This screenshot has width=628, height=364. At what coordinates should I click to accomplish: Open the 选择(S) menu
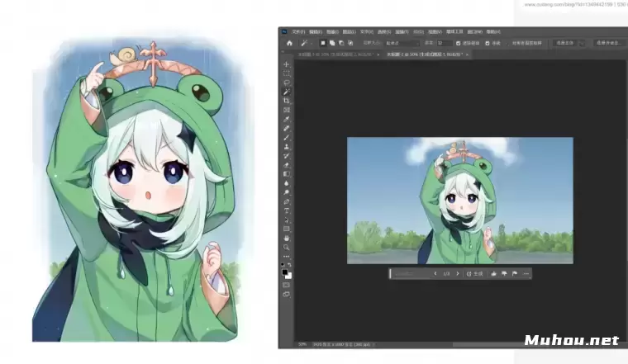(384, 31)
